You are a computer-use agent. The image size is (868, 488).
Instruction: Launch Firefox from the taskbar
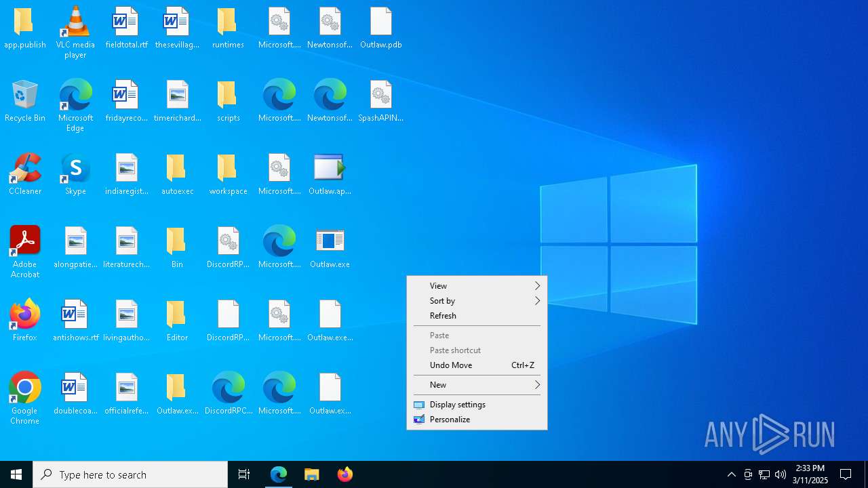344,474
